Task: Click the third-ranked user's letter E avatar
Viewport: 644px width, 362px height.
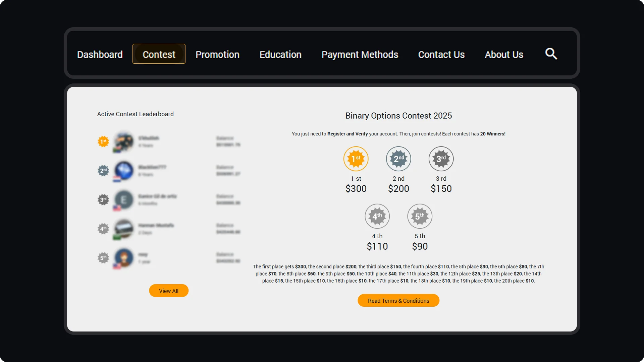Action: 123,200
